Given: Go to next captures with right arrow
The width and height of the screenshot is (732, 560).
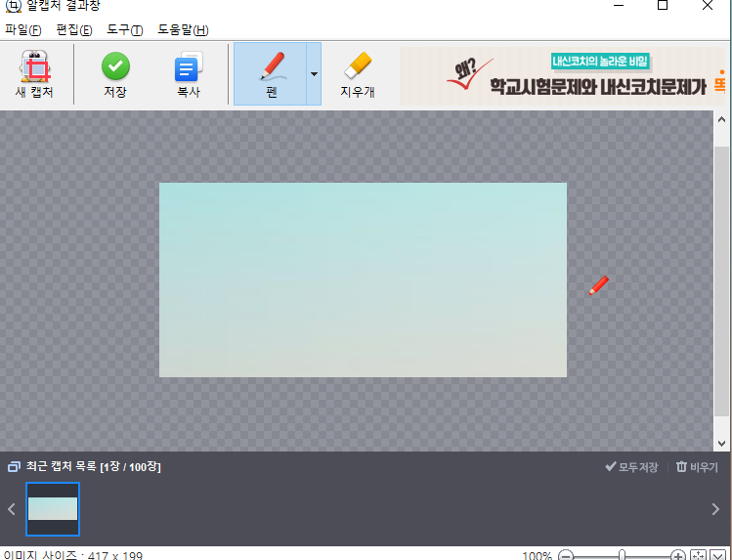Looking at the screenshot, I should point(715,508).
